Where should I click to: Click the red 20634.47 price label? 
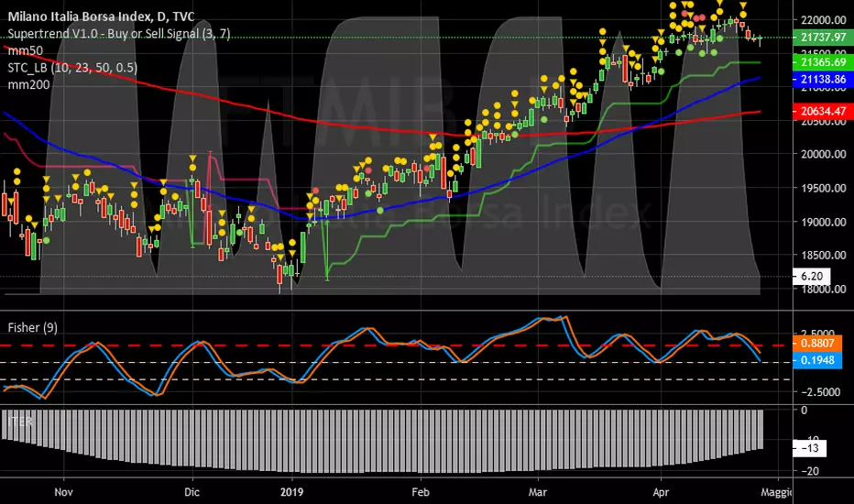point(823,111)
